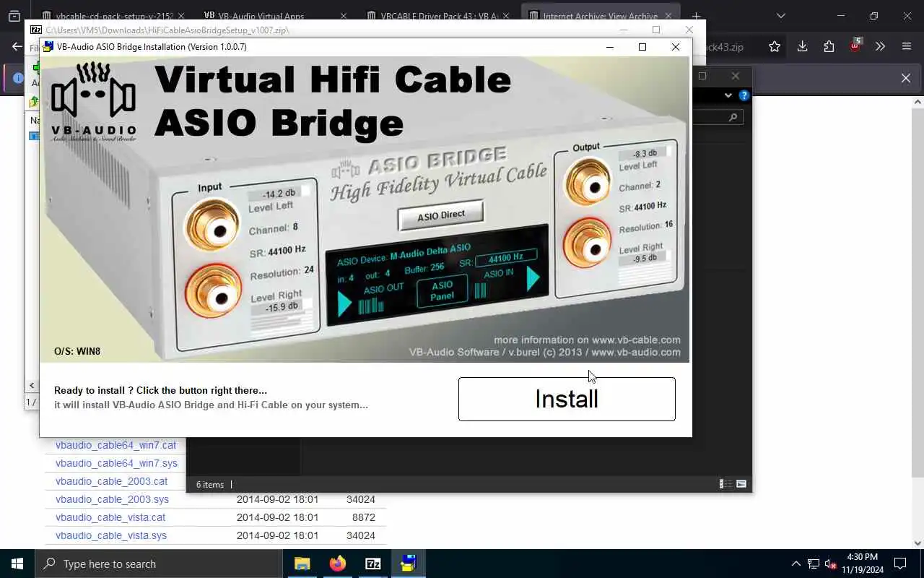Viewport: 924px width, 578px height.
Task: Click the installer icon in the taskbar
Action: click(409, 564)
